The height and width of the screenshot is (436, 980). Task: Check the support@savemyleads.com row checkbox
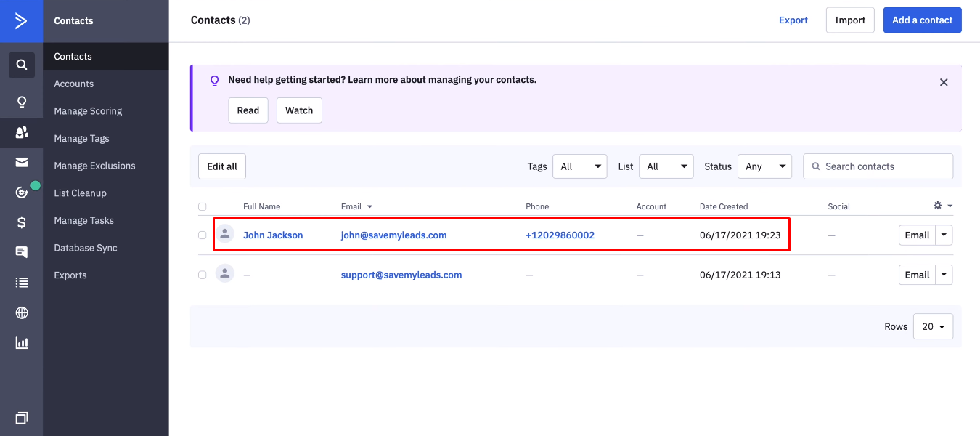(202, 275)
